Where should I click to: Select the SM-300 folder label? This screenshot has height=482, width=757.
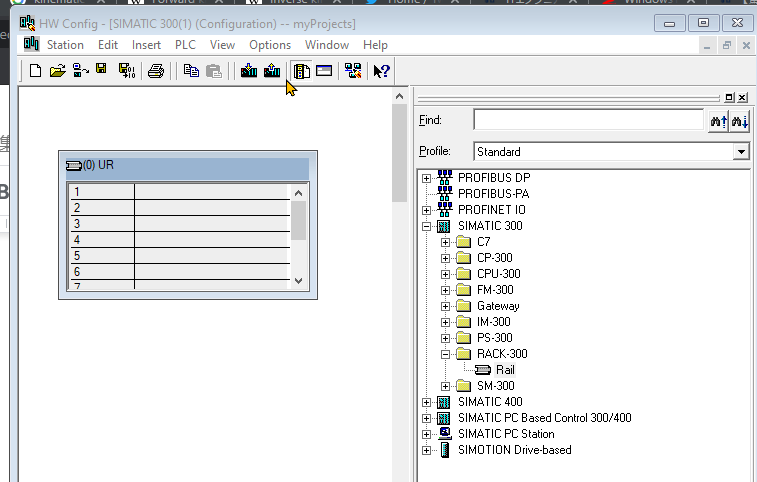tap(496, 386)
